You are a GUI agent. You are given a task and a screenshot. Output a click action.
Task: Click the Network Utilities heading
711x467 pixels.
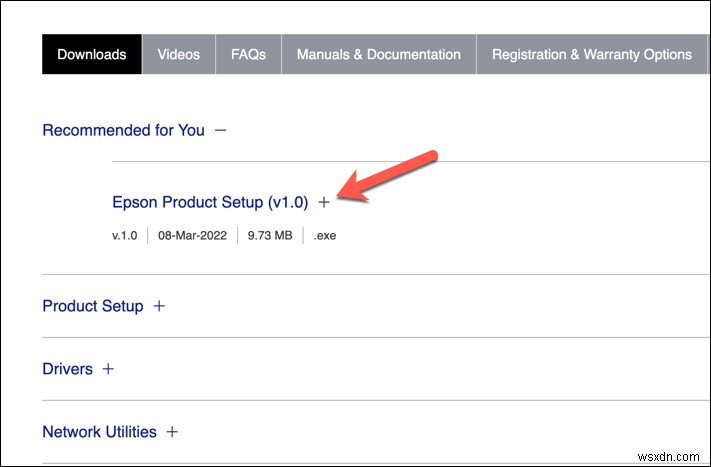(x=99, y=432)
